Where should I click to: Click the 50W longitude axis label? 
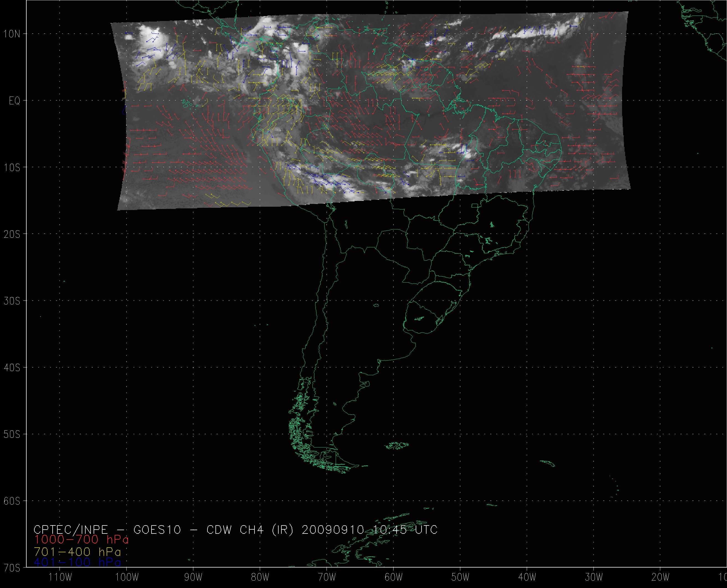(x=460, y=577)
